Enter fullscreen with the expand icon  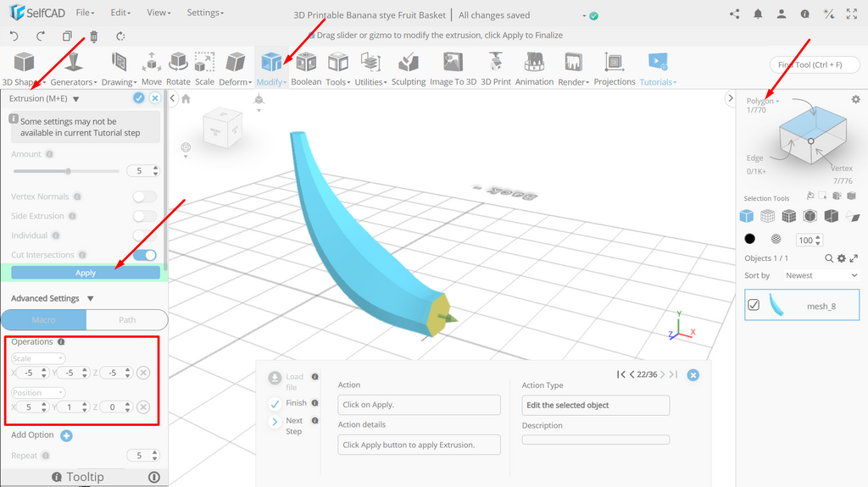tap(852, 14)
